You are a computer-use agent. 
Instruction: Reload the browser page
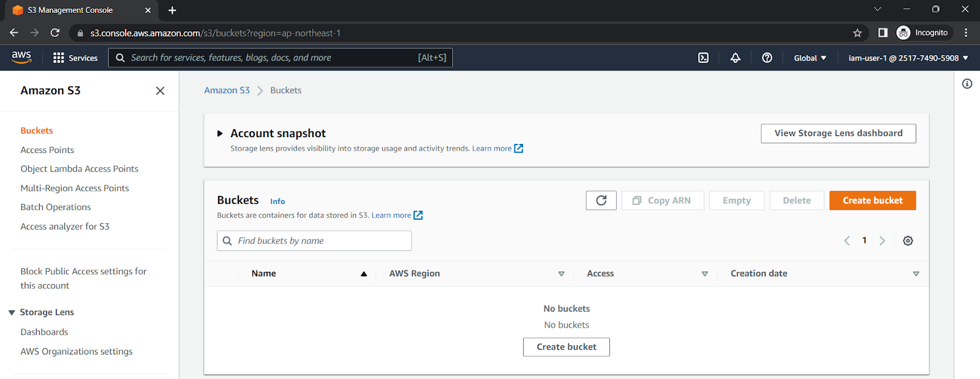(x=55, y=33)
